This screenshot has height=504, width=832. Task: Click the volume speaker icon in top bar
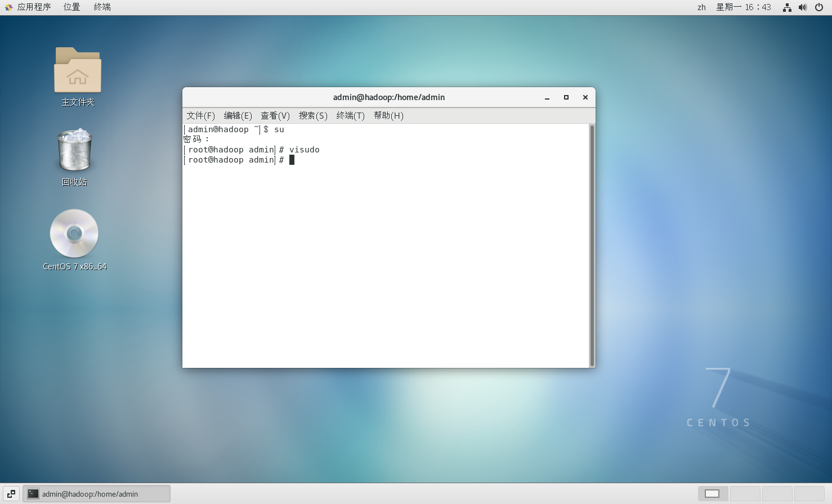click(802, 7)
